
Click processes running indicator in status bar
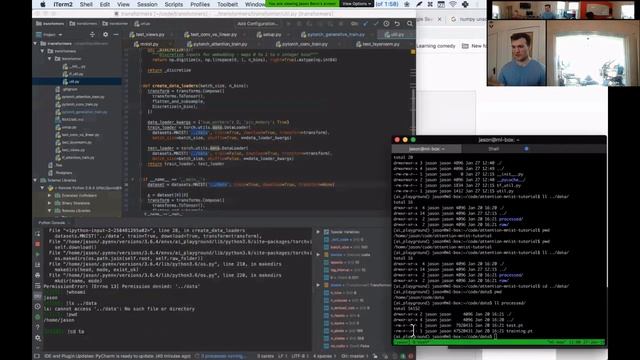[x=221, y=356]
